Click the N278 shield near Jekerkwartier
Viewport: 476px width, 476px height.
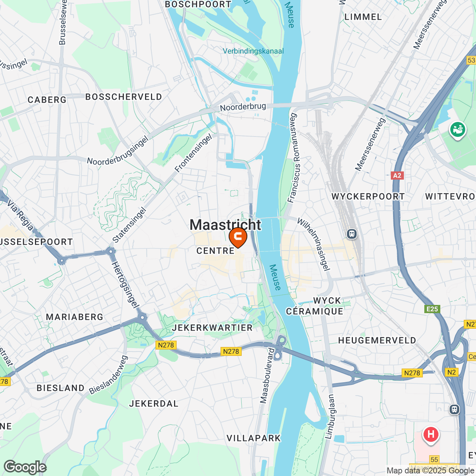tap(231, 351)
